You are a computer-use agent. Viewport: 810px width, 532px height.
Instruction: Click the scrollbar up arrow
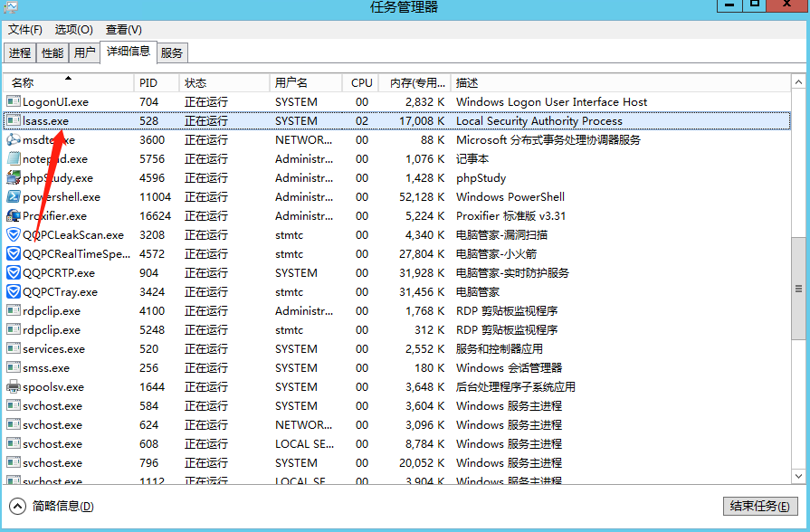(798, 82)
